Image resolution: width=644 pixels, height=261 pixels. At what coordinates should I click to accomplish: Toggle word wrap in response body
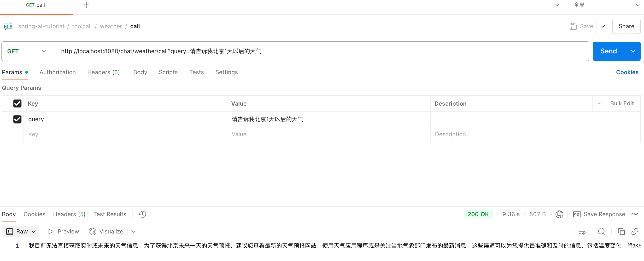tap(582, 232)
